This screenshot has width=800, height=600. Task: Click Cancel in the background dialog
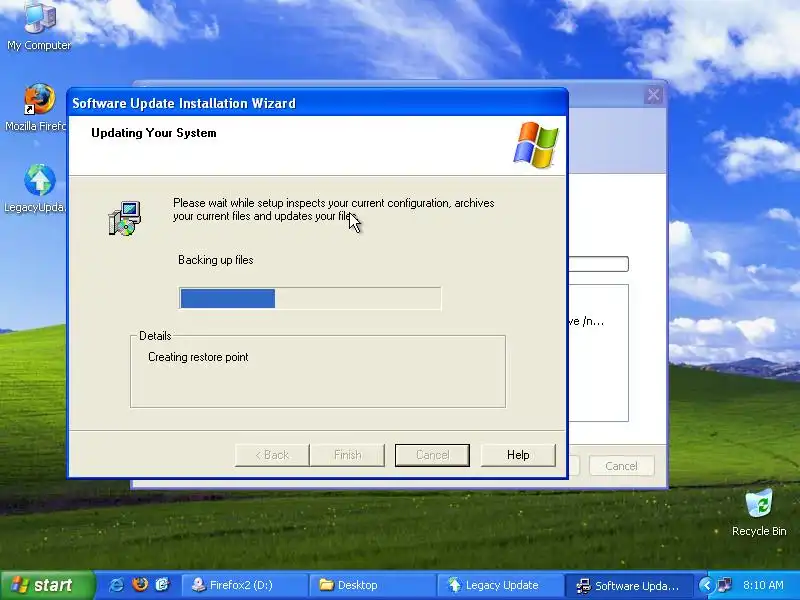click(621, 466)
